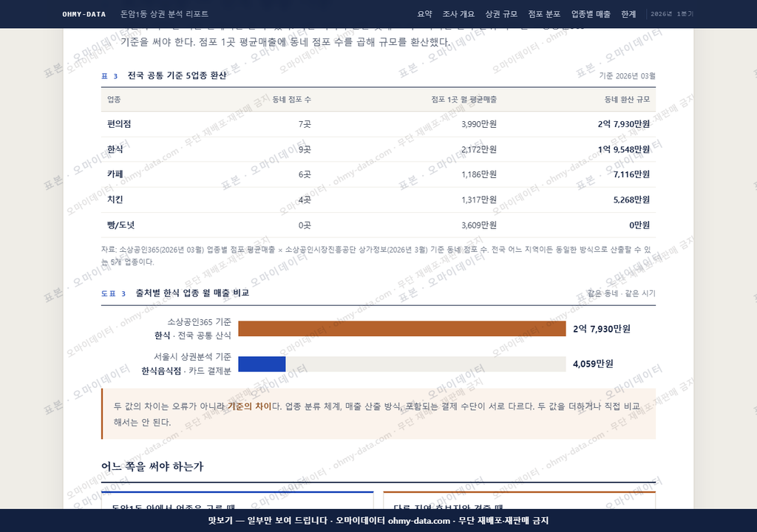Select the 1억 9,548만원 scale value
Viewport: 757px width, 532px height.
624,150
